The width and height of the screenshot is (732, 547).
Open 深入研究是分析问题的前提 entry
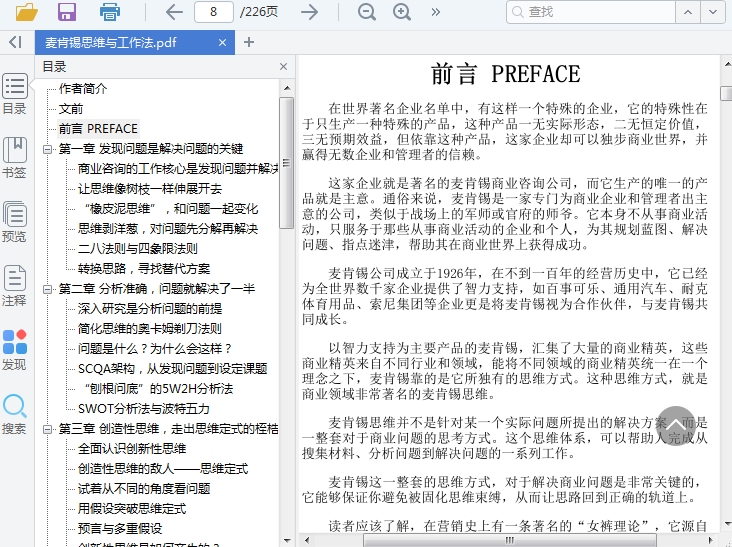pyautogui.click(x=150, y=309)
